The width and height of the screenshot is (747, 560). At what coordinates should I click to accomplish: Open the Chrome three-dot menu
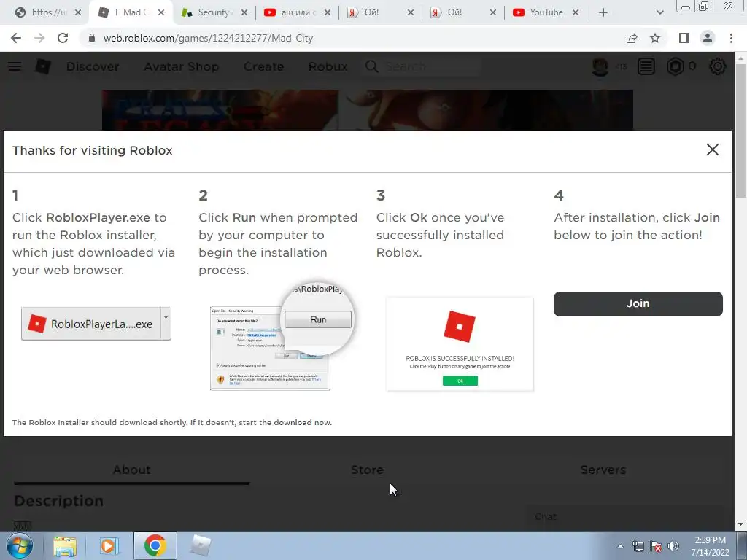731,38
